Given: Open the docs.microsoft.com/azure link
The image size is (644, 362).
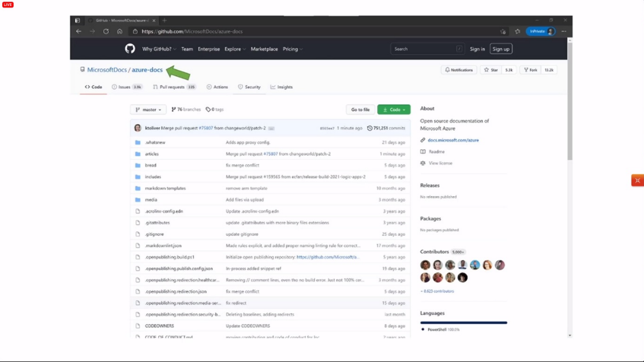Looking at the screenshot, I should click(453, 140).
